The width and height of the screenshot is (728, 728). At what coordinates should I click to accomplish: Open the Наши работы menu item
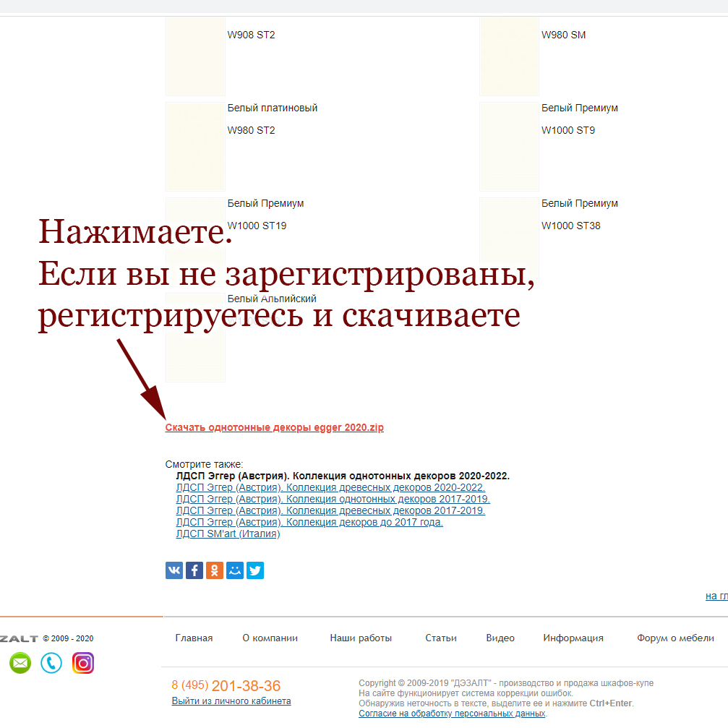361,638
